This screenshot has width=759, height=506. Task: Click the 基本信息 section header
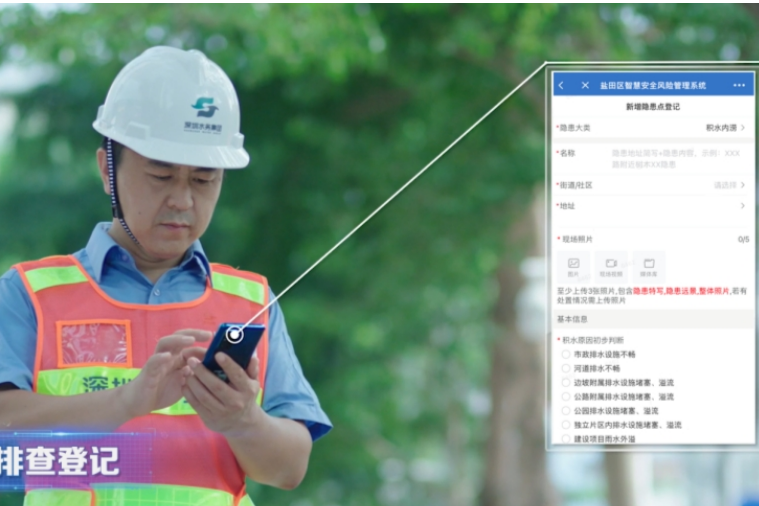pyautogui.click(x=573, y=319)
